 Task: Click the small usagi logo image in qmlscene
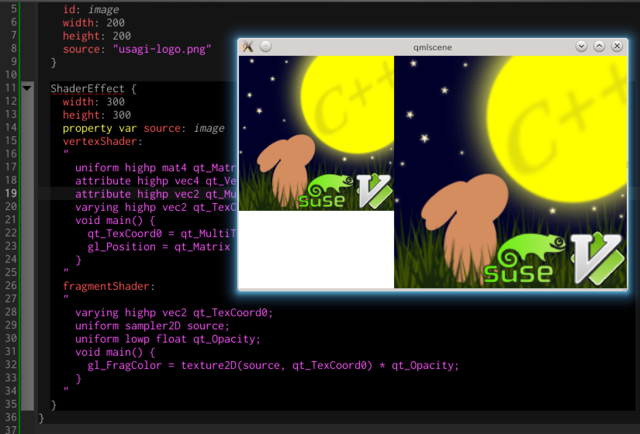pyautogui.click(x=316, y=133)
